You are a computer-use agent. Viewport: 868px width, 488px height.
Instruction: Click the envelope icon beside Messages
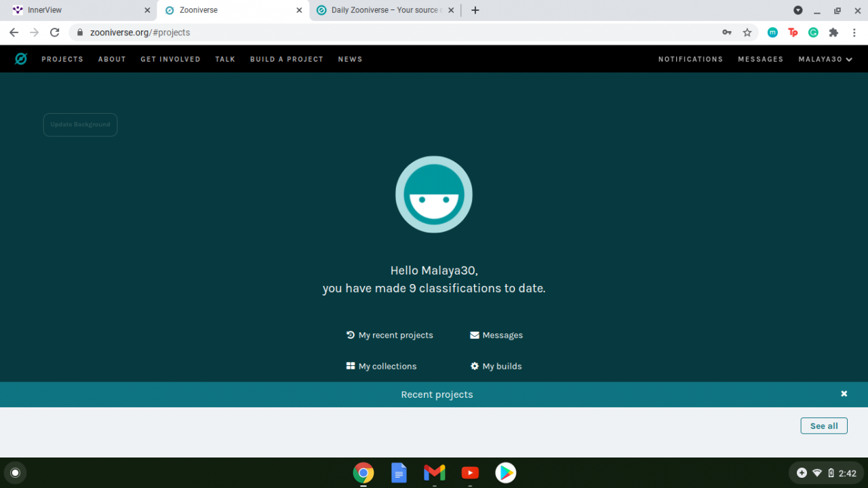(x=475, y=335)
